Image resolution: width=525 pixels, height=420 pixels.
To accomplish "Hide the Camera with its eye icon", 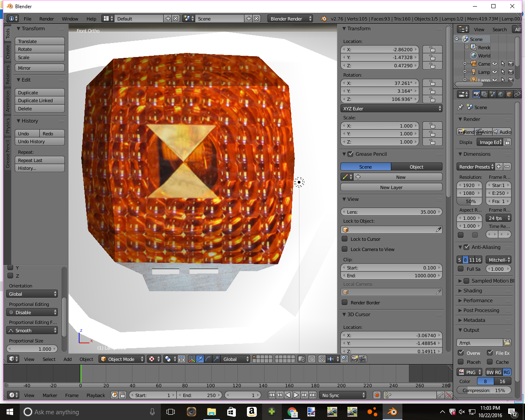I will click(495, 64).
